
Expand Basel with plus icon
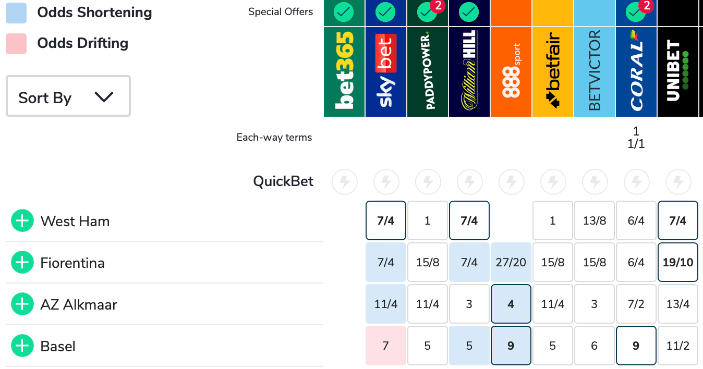pyautogui.click(x=22, y=346)
